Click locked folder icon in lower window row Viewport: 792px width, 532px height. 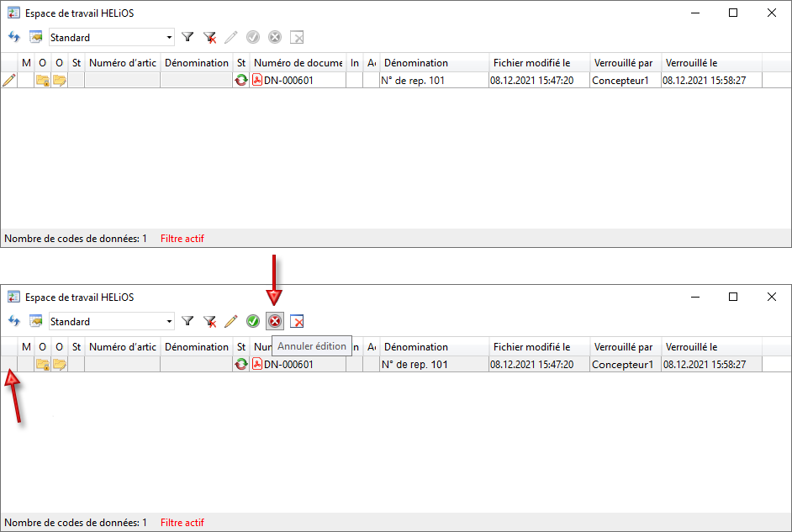(42, 364)
